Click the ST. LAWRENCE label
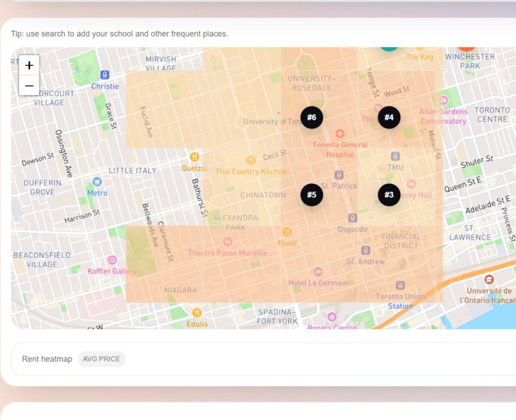 pos(470,232)
